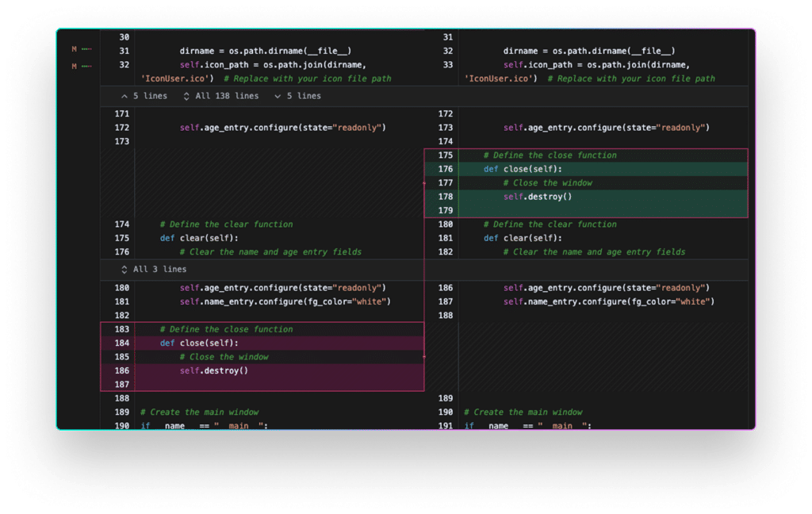Click right line 181 def clear(self)
812x514 pixels.
(x=523, y=238)
